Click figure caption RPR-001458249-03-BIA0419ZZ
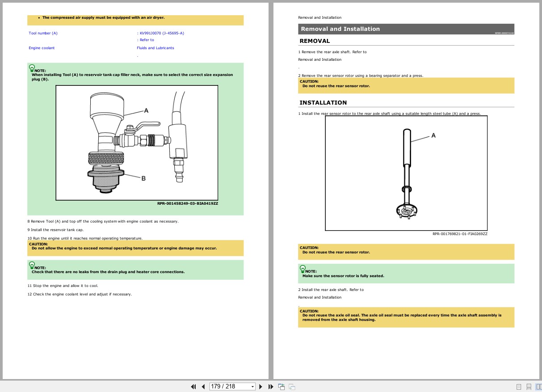This screenshot has width=542, height=392. pos(188,204)
